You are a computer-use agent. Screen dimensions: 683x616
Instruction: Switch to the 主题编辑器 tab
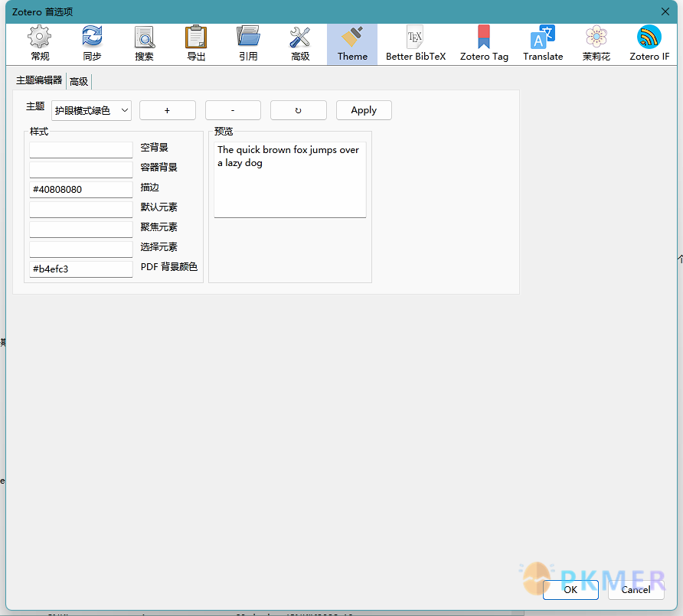click(x=39, y=80)
